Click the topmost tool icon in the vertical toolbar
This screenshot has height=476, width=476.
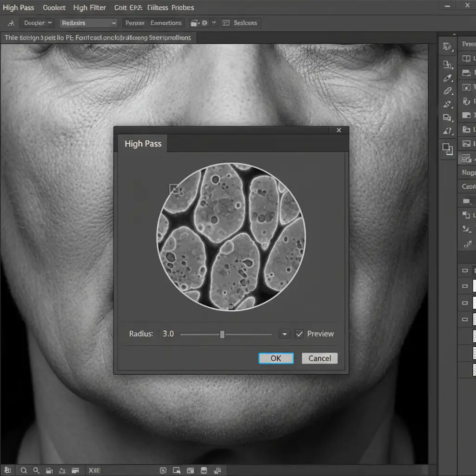pos(448,46)
